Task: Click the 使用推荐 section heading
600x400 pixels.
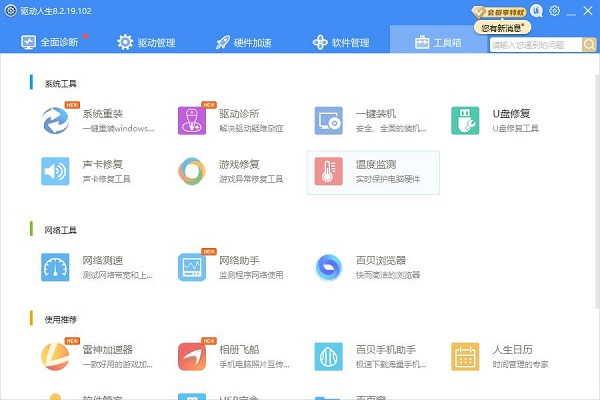Action: coord(60,320)
